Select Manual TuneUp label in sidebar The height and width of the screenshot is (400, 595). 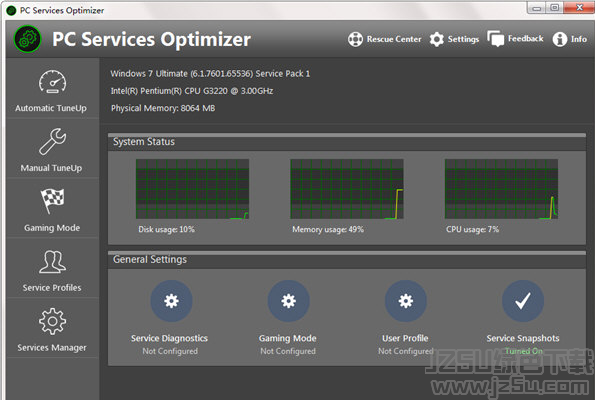point(51,168)
